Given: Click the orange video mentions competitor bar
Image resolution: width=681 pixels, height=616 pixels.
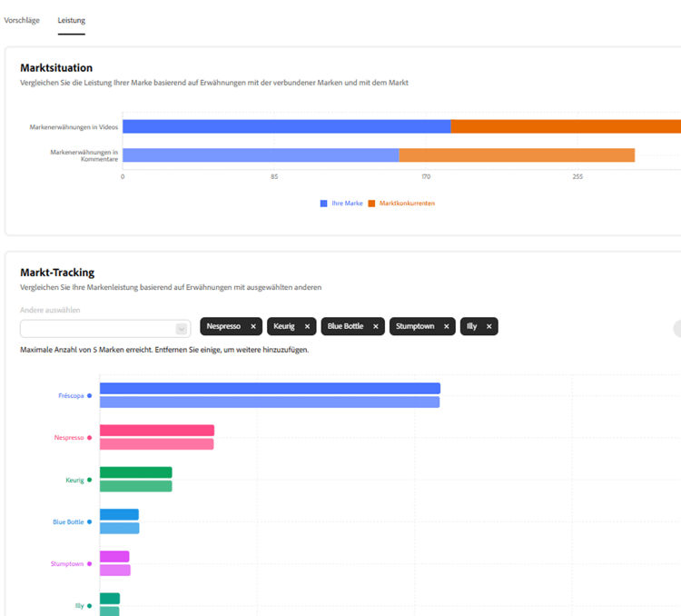Looking at the screenshot, I should click(x=566, y=126).
